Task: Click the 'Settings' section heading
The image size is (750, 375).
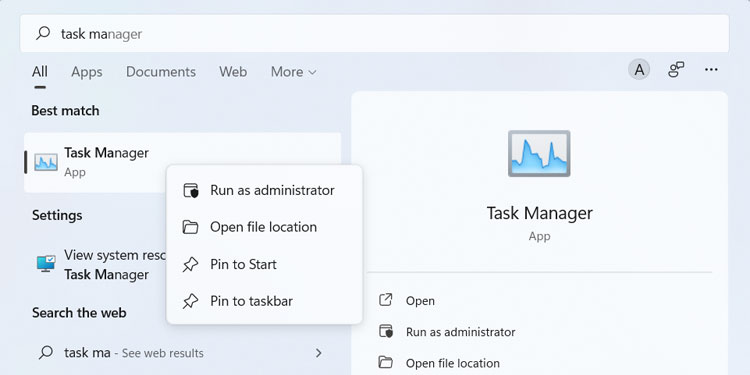Action: coord(57,215)
